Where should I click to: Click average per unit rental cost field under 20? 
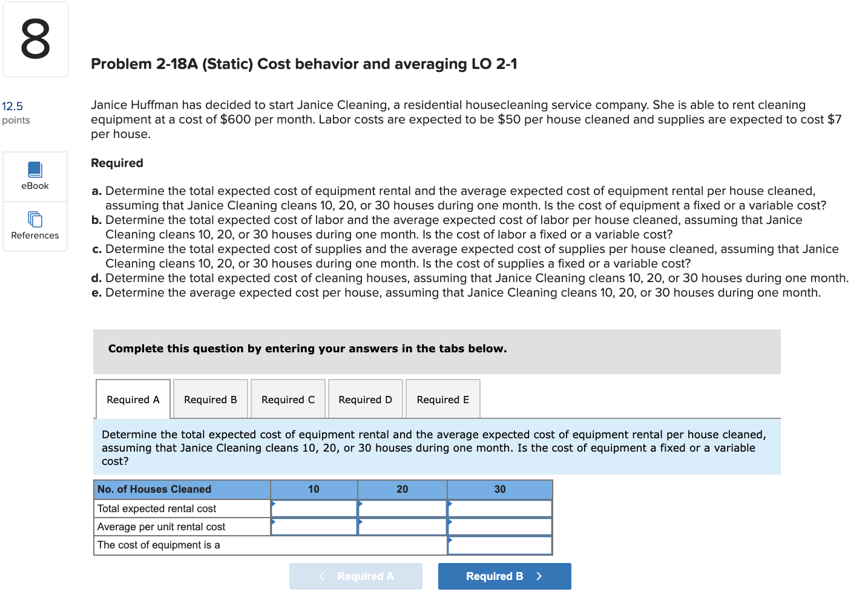coord(403,527)
